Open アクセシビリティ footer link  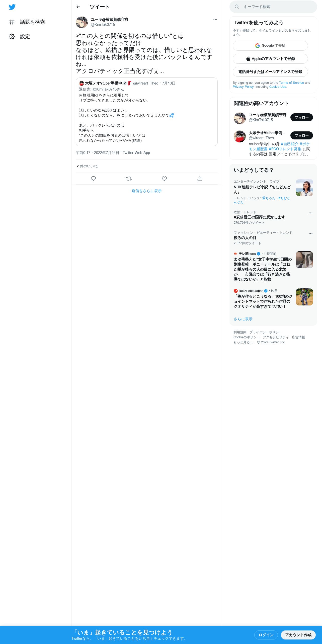click(x=276, y=337)
